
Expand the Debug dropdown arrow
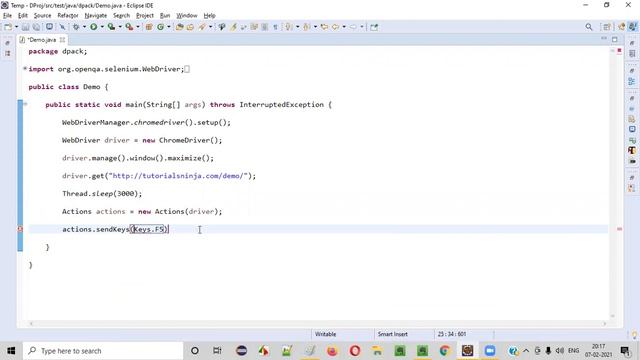84,27
